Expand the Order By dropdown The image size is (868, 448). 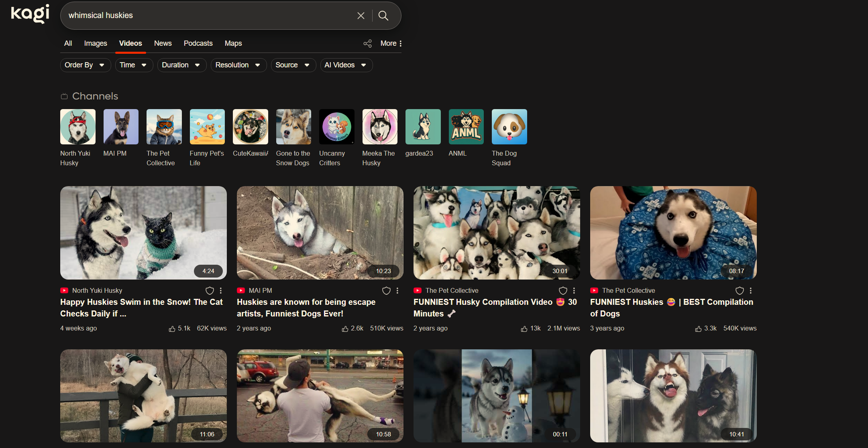85,65
